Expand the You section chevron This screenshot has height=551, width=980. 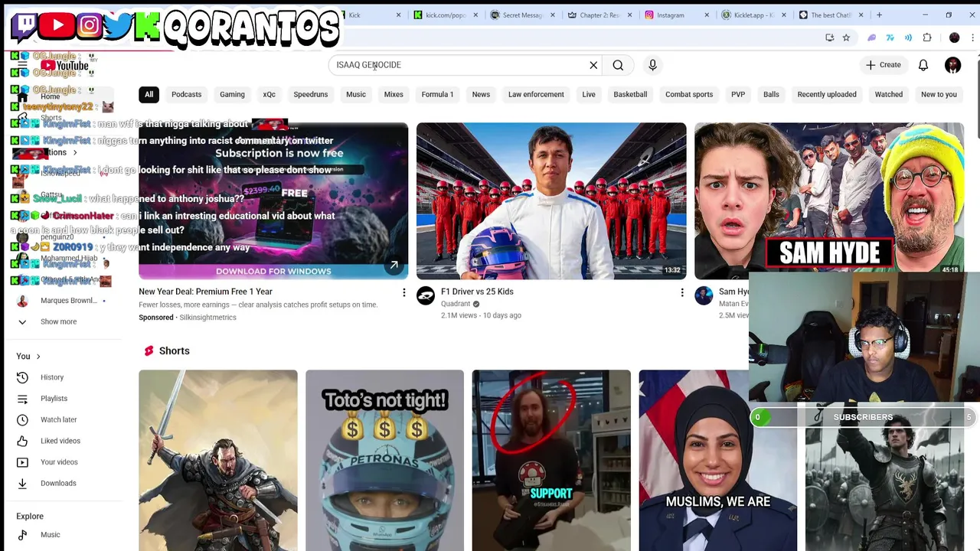coord(38,357)
